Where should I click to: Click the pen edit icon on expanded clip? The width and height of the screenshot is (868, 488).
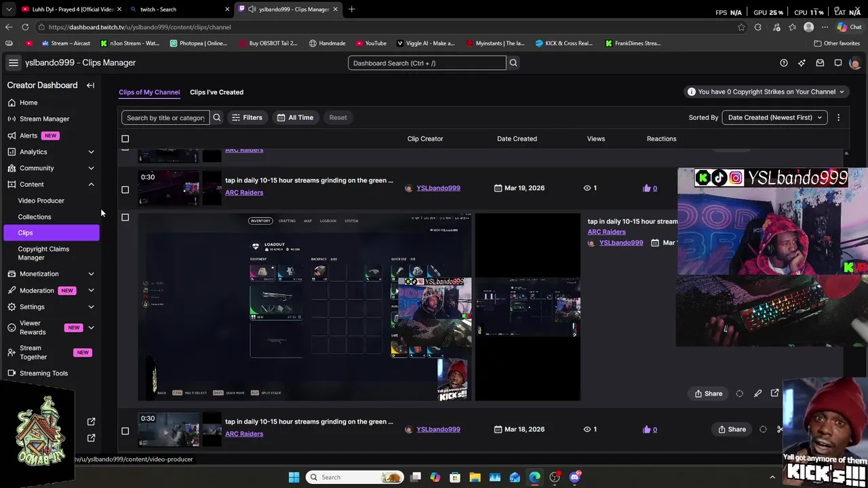click(x=757, y=394)
